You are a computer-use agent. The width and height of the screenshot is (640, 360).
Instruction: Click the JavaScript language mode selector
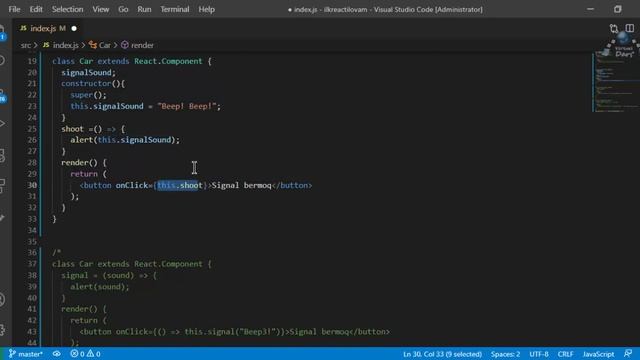click(598, 354)
